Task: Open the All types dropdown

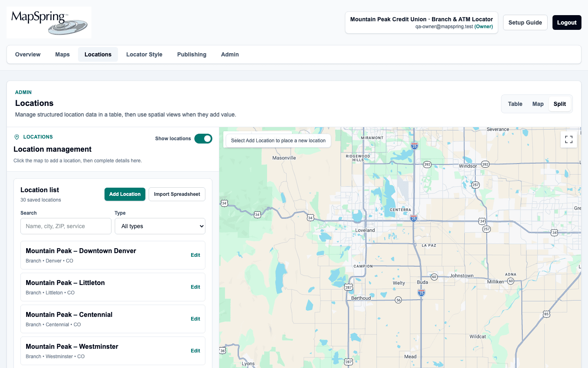Action: (x=160, y=226)
